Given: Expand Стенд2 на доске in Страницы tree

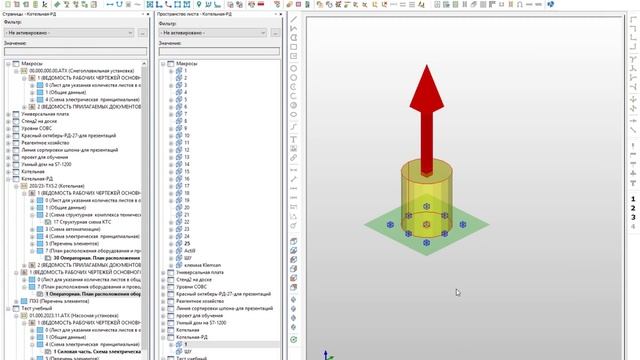Looking at the screenshot, I should click(x=8, y=121).
